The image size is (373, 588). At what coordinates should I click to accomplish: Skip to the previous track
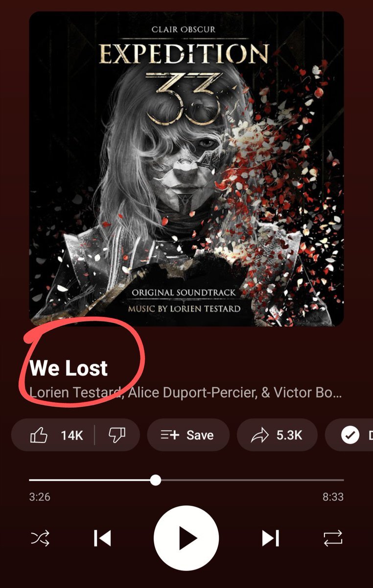pyautogui.click(x=102, y=539)
